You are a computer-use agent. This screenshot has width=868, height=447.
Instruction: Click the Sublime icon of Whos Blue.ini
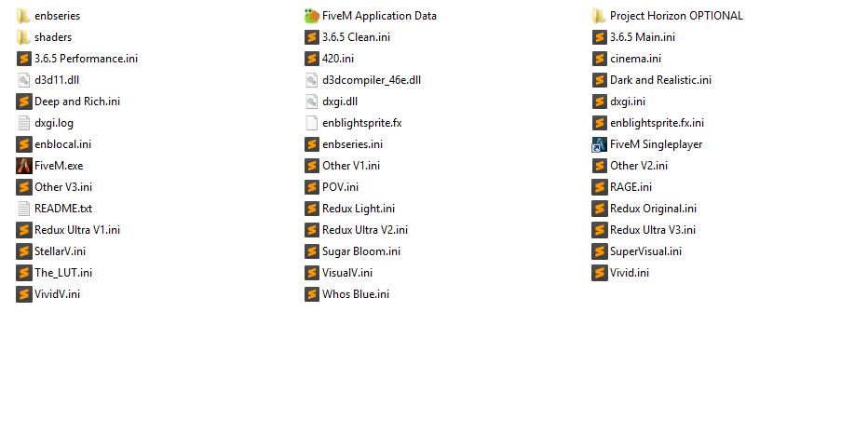pos(312,294)
